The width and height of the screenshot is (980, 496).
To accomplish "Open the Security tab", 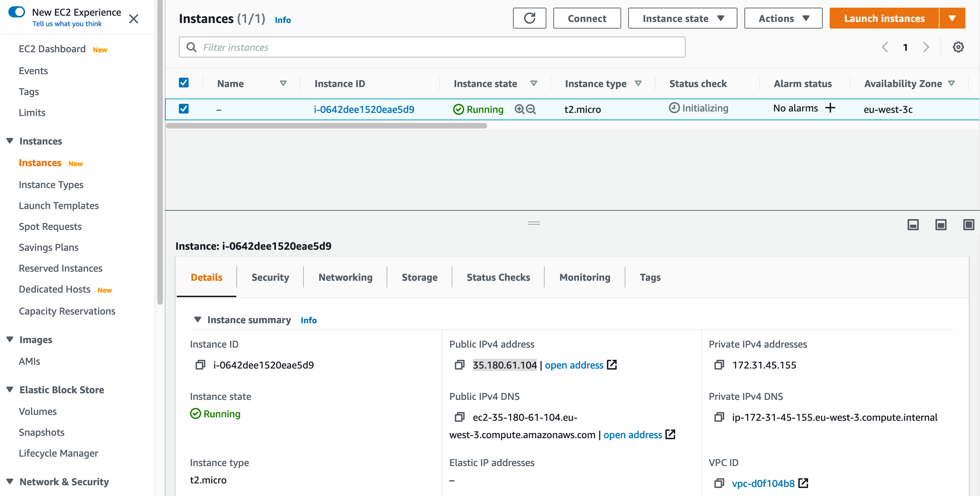I will coord(270,277).
